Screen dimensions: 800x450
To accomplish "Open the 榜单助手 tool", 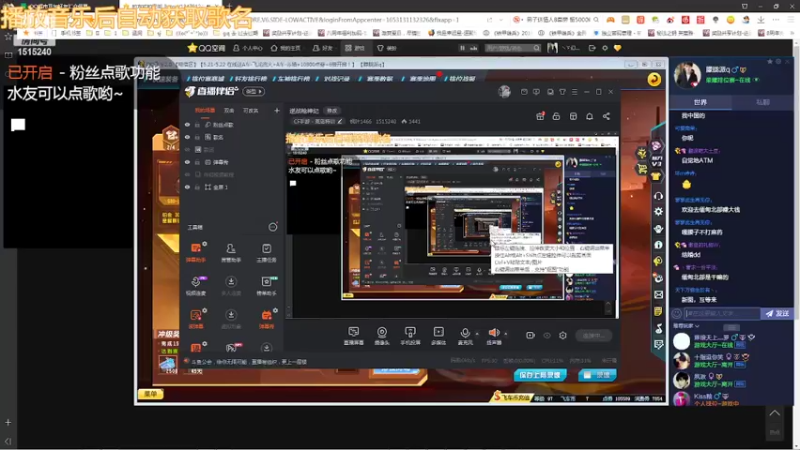I will (x=266, y=286).
